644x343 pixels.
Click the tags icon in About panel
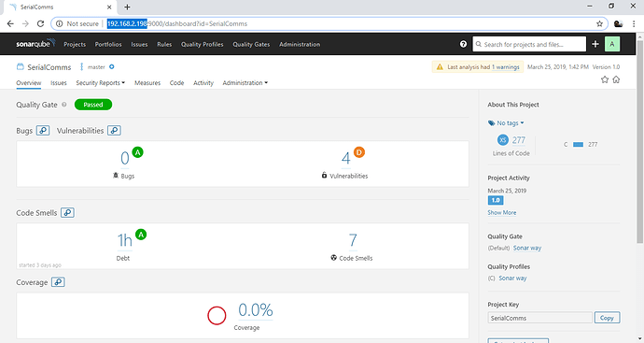[491, 123]
